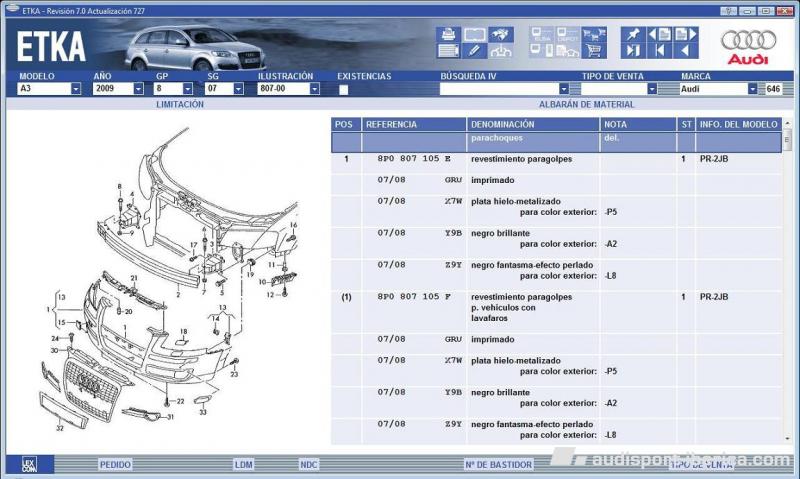Select part row 8P0 807 105 E
Image resolution: width=800 pixels, height=479 pixels.
[x=414, y=159]
